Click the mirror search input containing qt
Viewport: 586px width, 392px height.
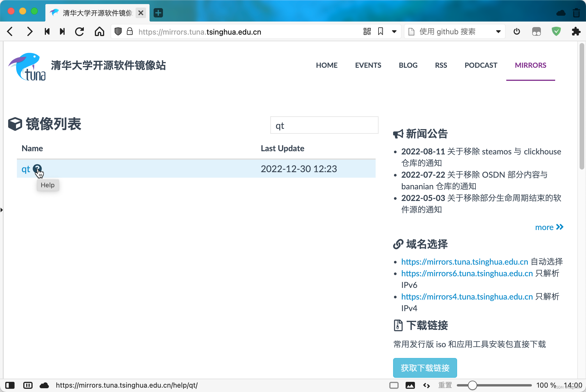click(324, 125)
